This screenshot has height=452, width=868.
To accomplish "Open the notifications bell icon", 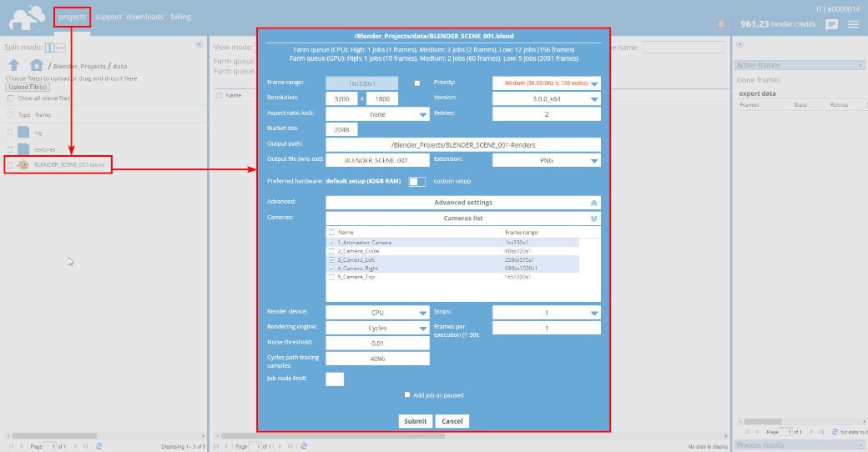I will 721,24.
